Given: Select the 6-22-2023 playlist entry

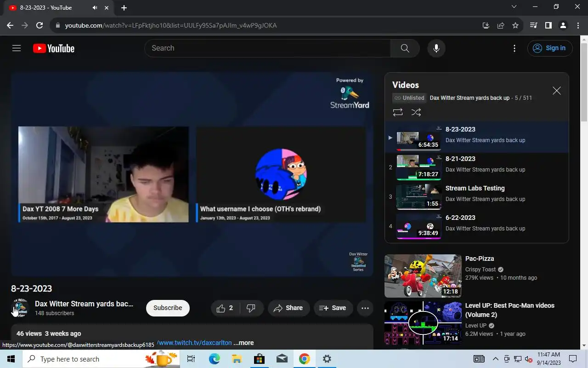Looking at the screenshot, I should click(x=477, y=226).
